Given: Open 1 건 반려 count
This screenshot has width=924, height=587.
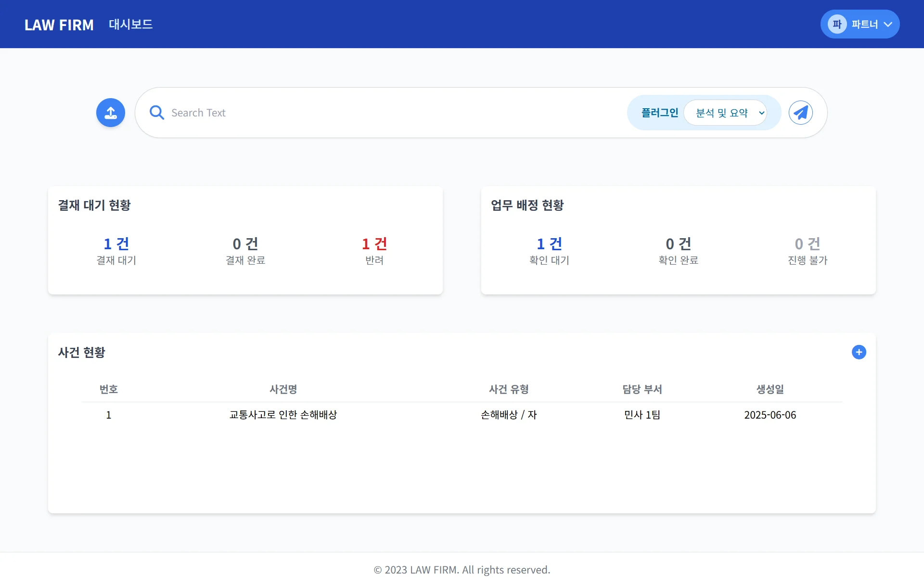Looking at the screenshot, I should (374, 251).
